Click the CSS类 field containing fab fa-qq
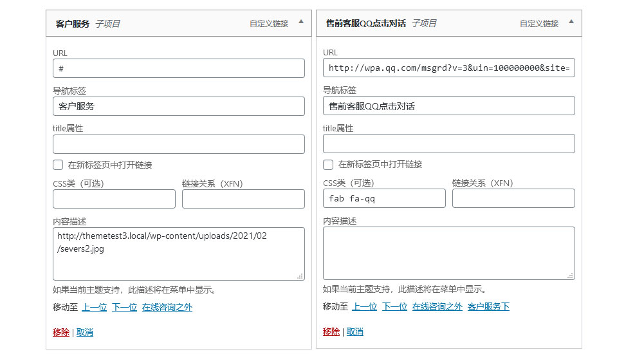 click(384, 198)
